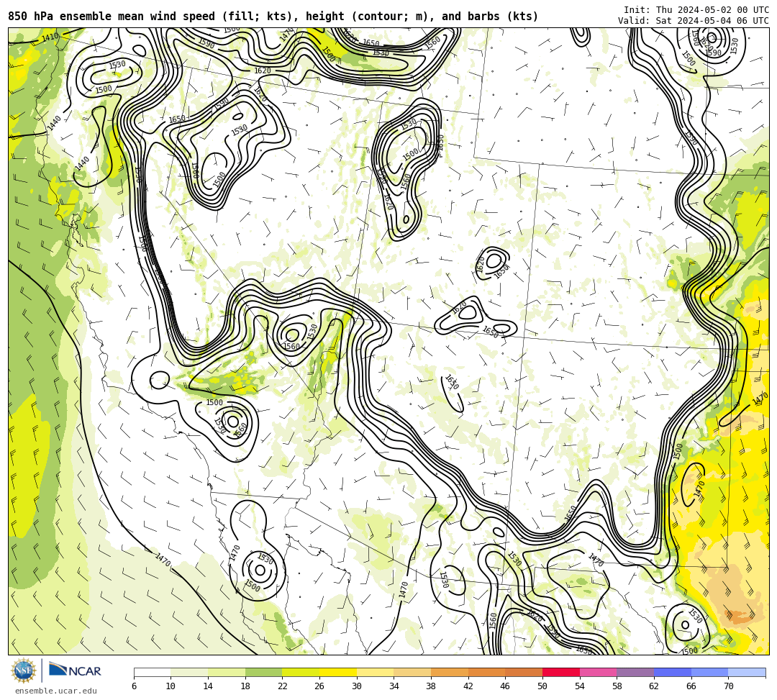
Task: Click the 30-34 kts legend swatch
Action: (x=375, y=672)
